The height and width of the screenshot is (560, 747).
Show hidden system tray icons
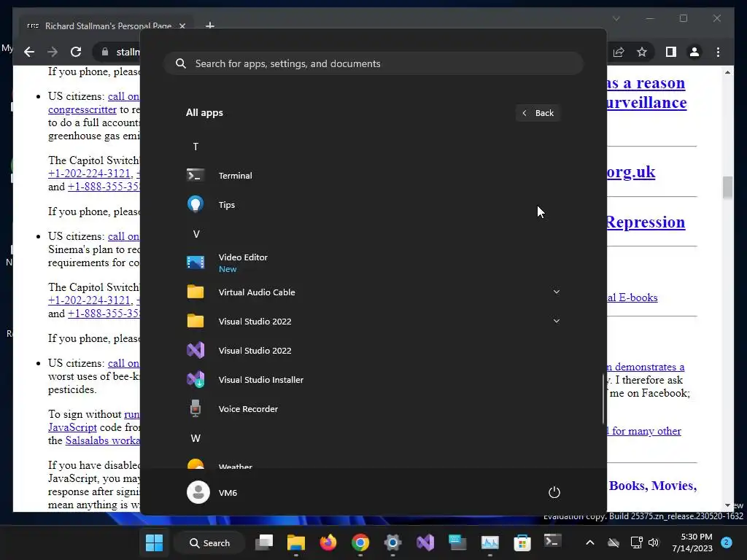(589, 542)
